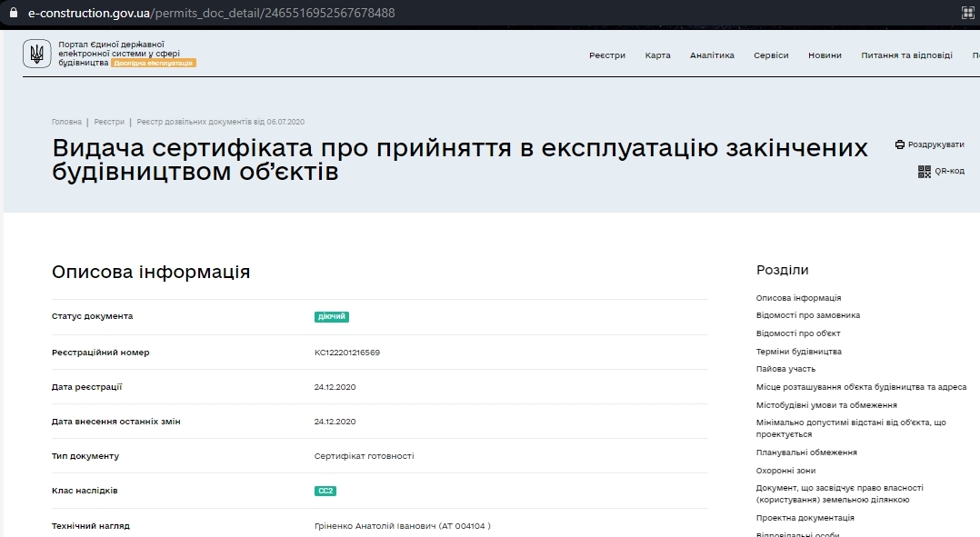
Task: Jump to Мінімально допустимі відстані section
Action: pyautogui.click(x=851, y=428)
